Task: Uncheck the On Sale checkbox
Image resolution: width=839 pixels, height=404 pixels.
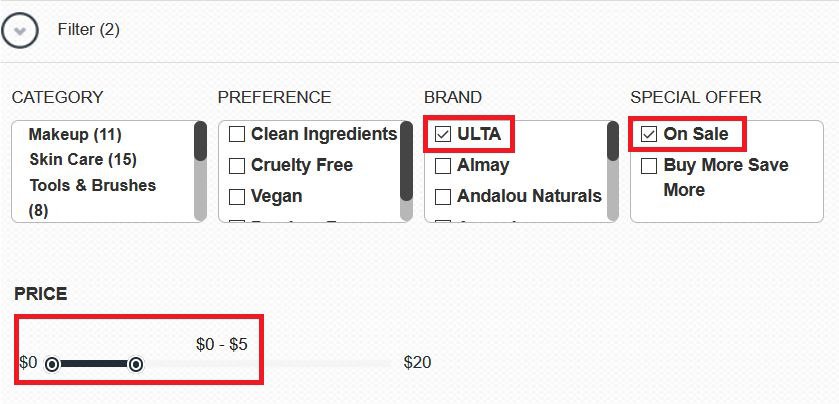Action: click(x=649, y=134)
